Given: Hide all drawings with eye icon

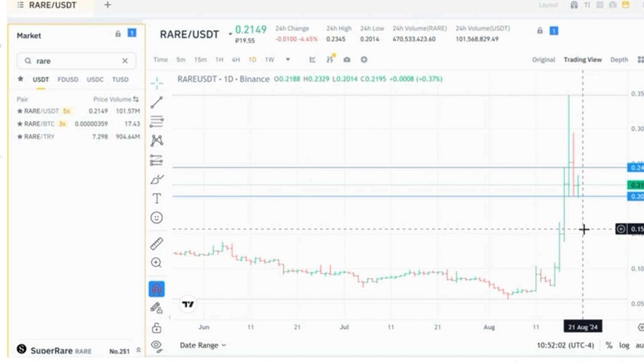Looking at the screenshot, I should pyautogui.click(x=156, y=346).
